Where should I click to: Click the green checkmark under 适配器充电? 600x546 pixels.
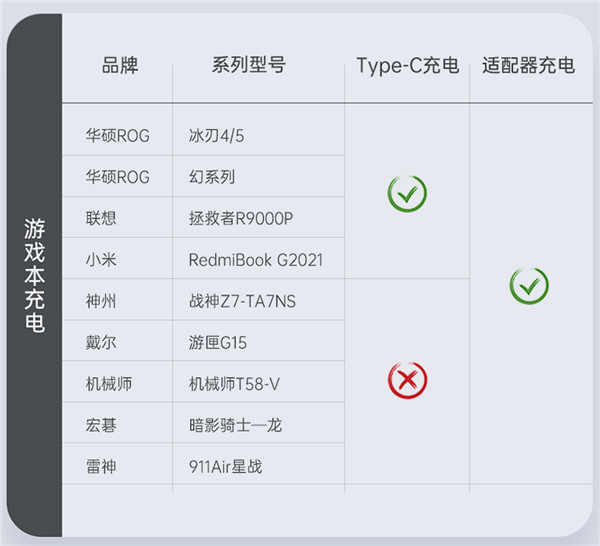click(x=529, y=286)
